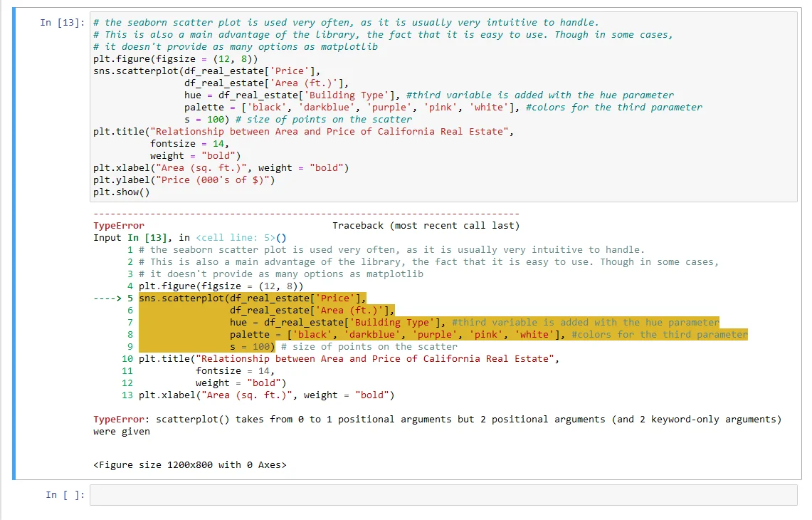Click the red TypeError heading in traceback
The image size is (812, 520).
click(118, 226)
